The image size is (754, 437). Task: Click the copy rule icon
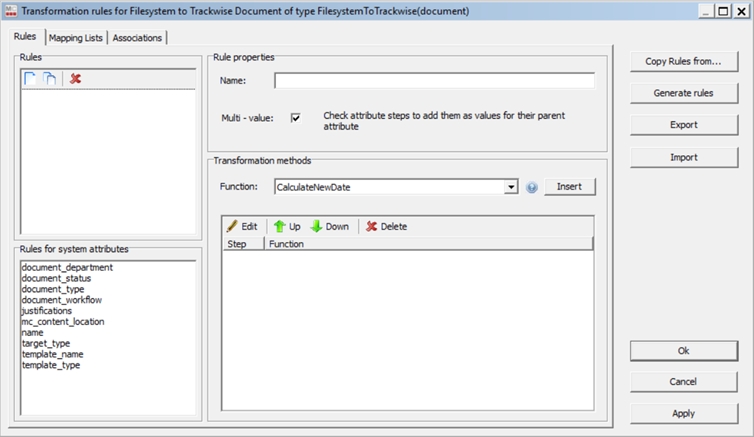(x=49, y=78)
